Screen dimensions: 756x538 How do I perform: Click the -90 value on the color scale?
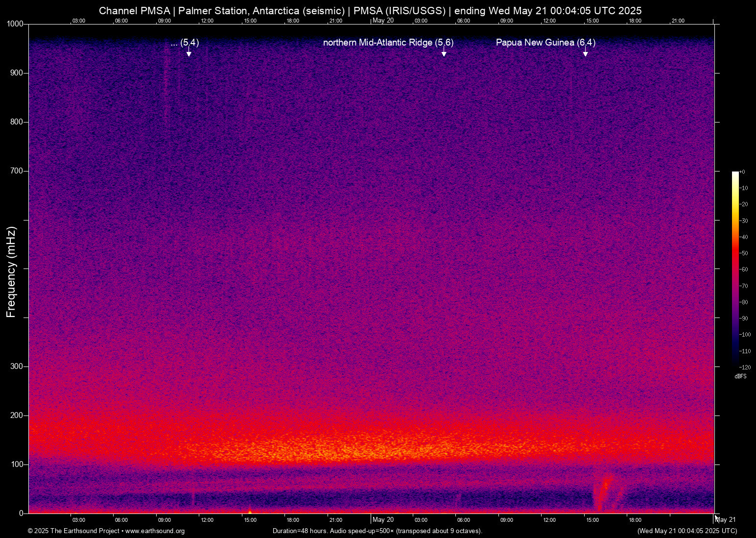pyautogui.click(x=744, y=318)
